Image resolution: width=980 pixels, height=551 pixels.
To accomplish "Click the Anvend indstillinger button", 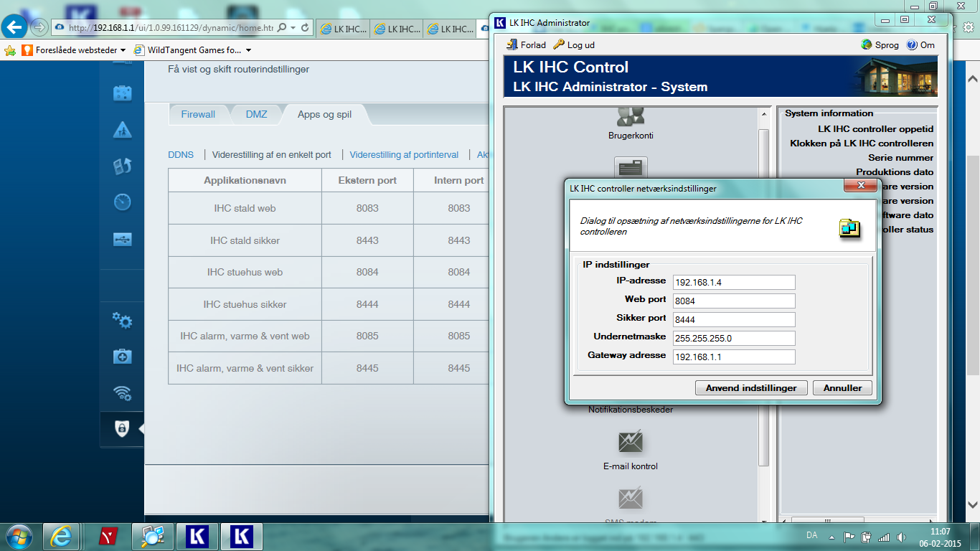I will click(x=751, y=387).
